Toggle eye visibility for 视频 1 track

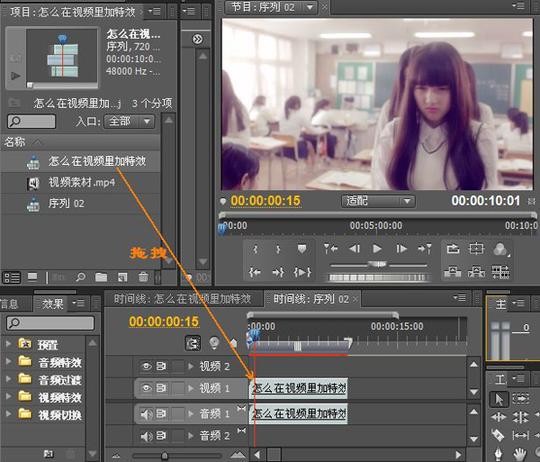(x=146, y=388)
